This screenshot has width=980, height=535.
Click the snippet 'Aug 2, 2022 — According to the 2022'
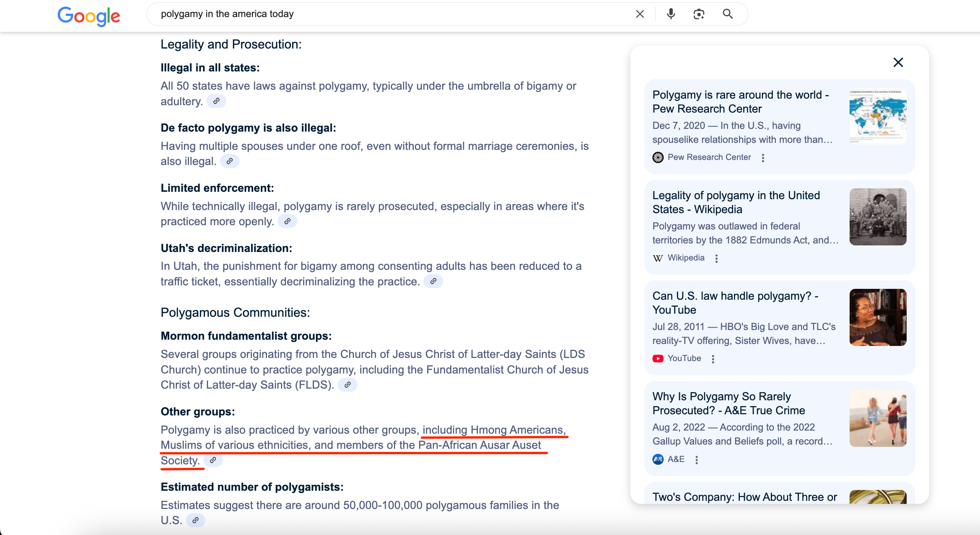[x=734, y=427]
